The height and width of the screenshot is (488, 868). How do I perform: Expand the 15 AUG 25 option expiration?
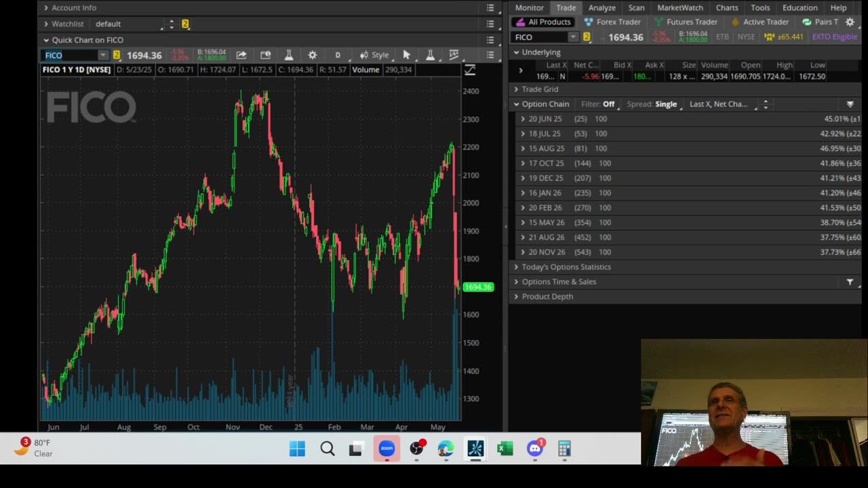523,148
